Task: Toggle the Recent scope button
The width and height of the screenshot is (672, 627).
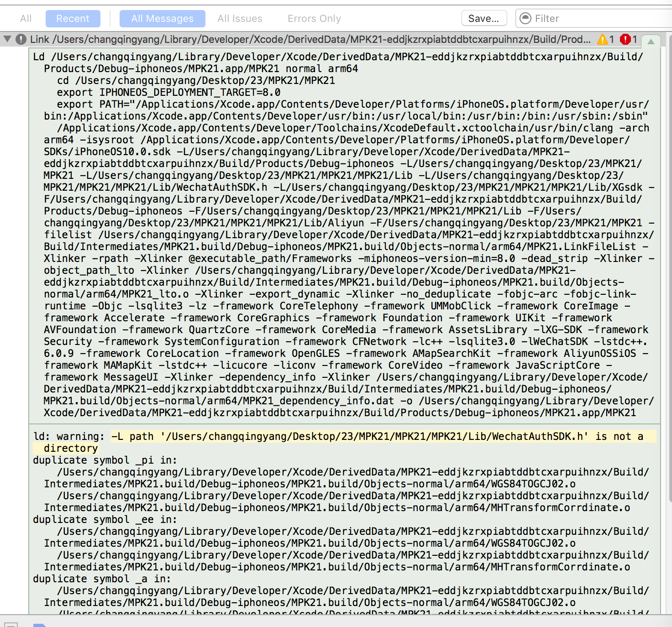Action: [x=73, y=19]
